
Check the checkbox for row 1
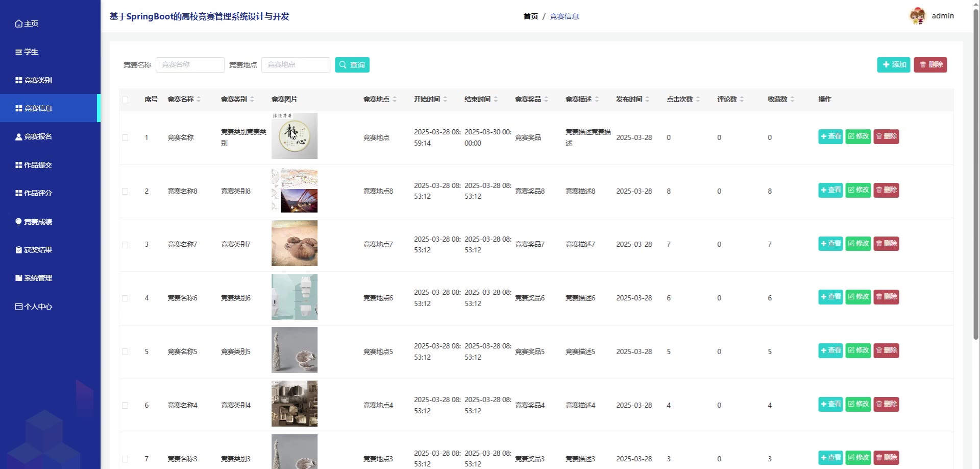click(x=125, y=138)
